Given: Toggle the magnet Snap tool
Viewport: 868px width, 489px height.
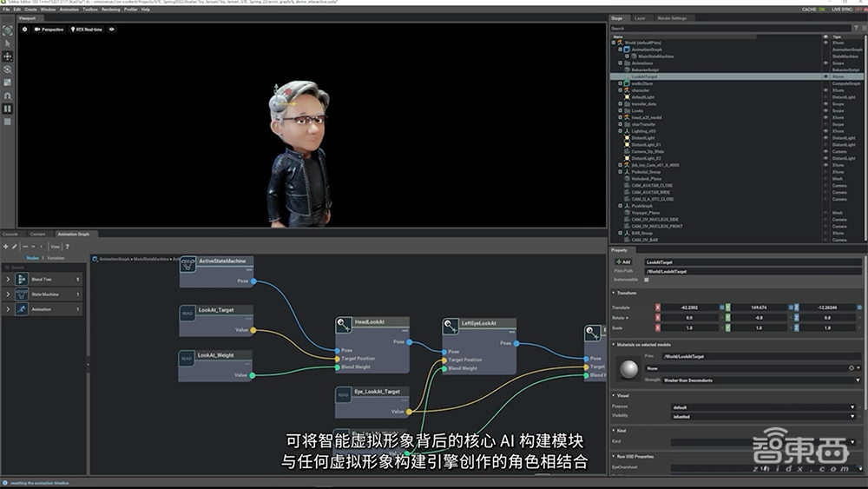Looking at the screenshot, I should 8,96.
